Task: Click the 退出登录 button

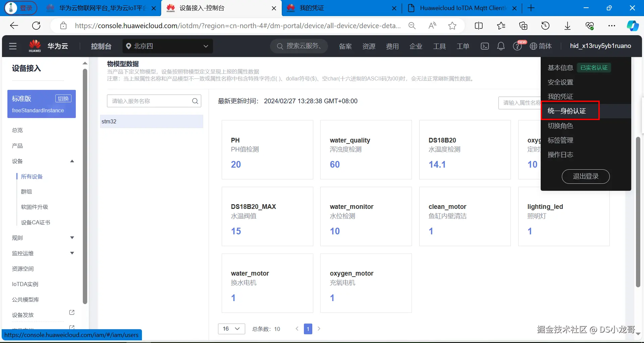Action: tap(586, 176)
